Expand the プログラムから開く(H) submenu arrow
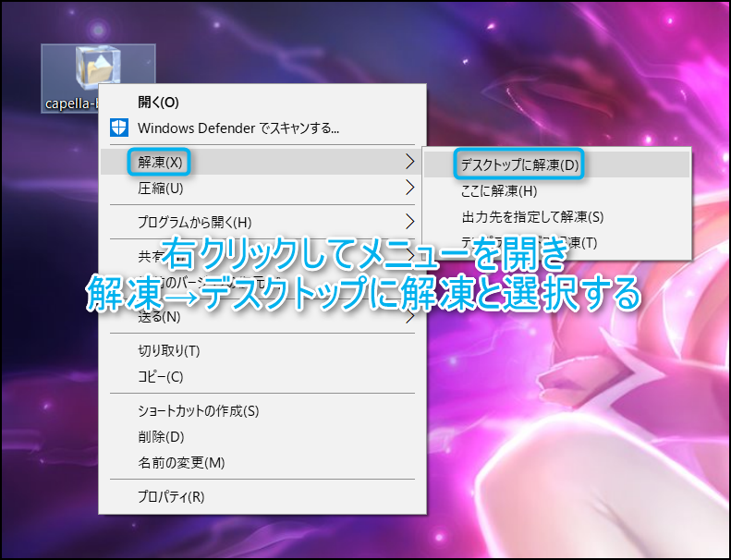This screenshot has width=731, height=560. [409, 222]
